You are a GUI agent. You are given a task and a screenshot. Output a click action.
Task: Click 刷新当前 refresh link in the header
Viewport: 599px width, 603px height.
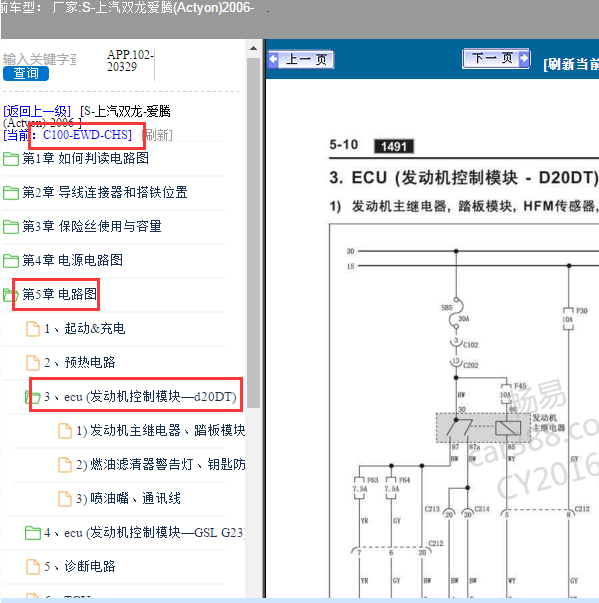(571, 64)
